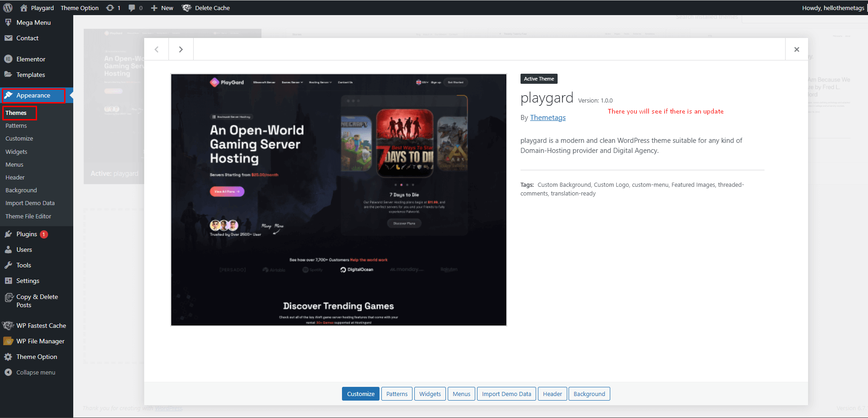Open the Patterns submenu item in sidebar

pos(16,125)
